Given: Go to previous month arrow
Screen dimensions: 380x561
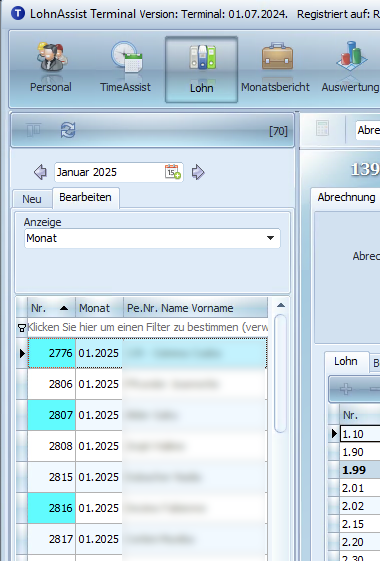Looking at the screenshot, I should coord(40,172).
